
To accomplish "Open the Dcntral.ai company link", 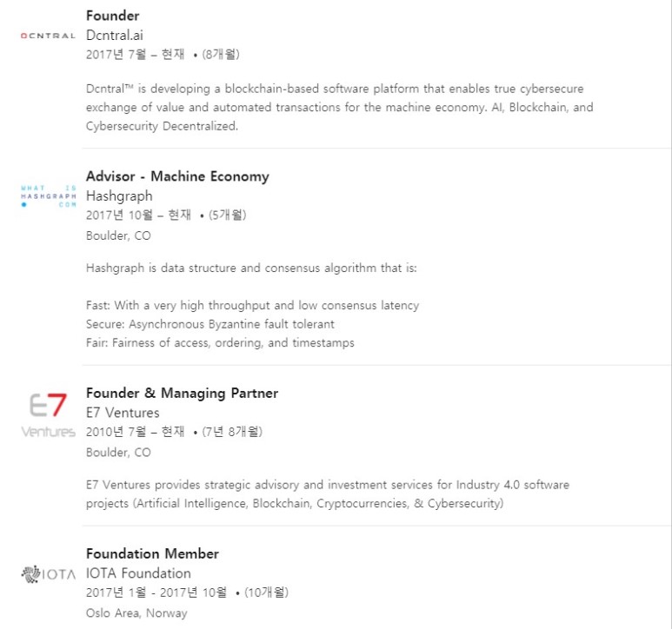I will tap(115, 35).
